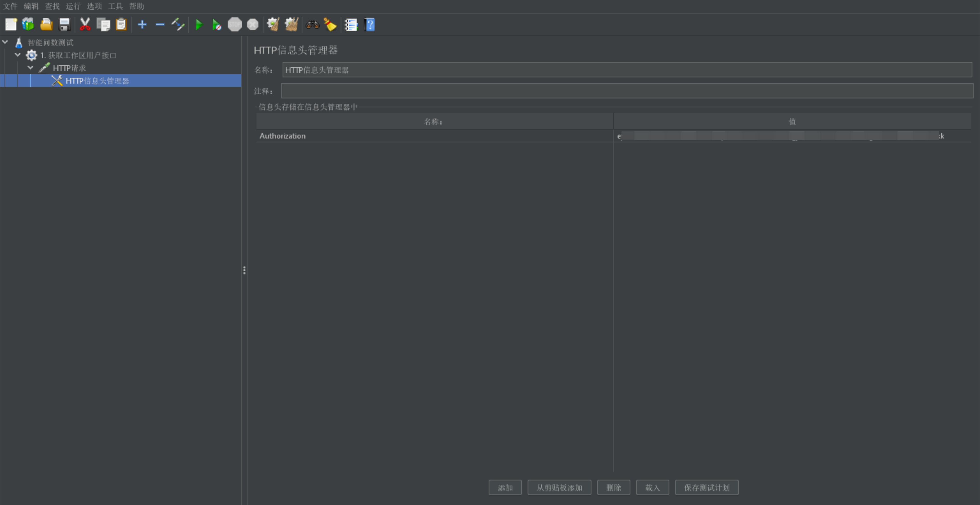Click the Authorization header name cell
Viewport: 980px width, 505px height.
click(434, 136)
